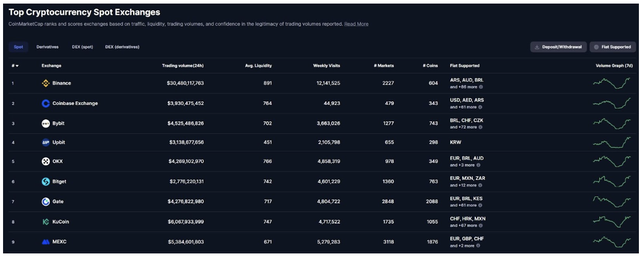Sort by Weekly Visits column header
Viewport: 644px width, 258px height.
click(x=326, y=66)
